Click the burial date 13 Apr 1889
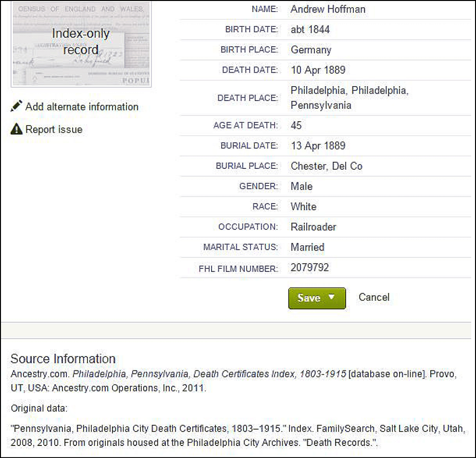 pos(318,146)
